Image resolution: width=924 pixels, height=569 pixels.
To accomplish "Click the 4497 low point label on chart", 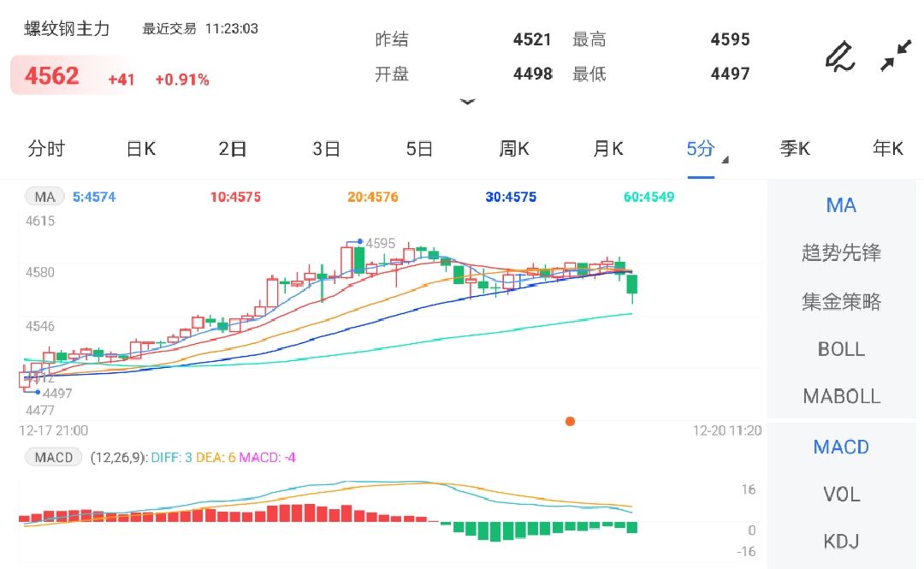I will [x=57, y=394].
